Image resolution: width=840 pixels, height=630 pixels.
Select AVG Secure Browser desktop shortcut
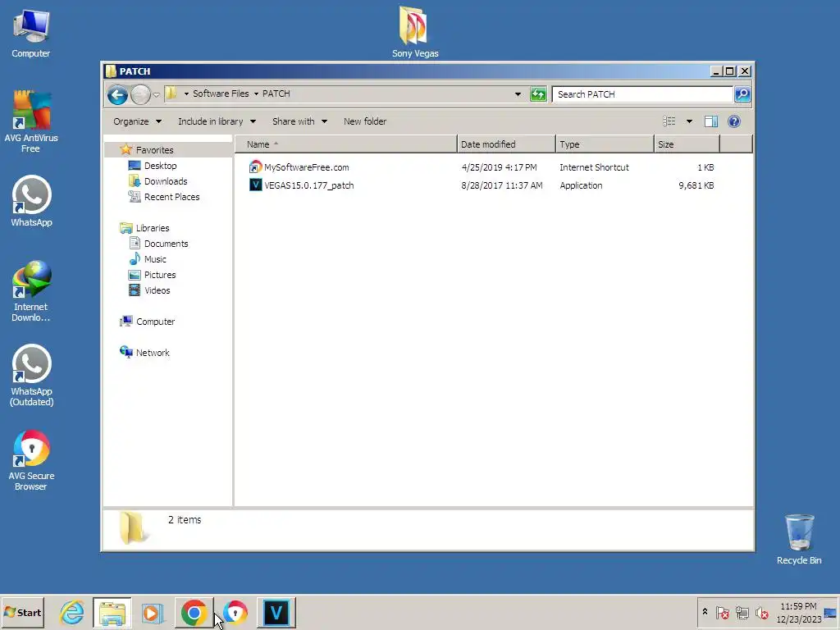pyautogui.click(x=31, y=461)
